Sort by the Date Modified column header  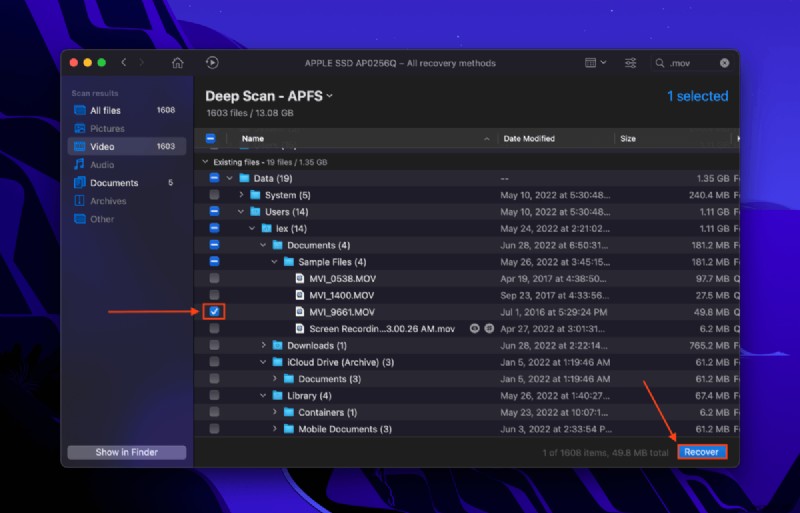click(529, 139)
